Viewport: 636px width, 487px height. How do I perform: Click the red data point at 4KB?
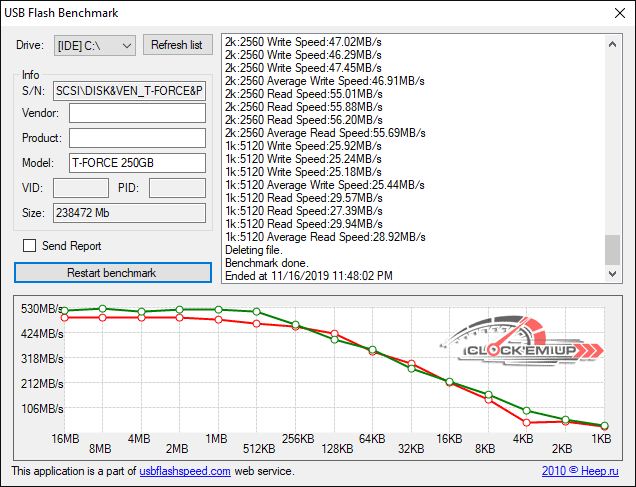tap(528, 423)
